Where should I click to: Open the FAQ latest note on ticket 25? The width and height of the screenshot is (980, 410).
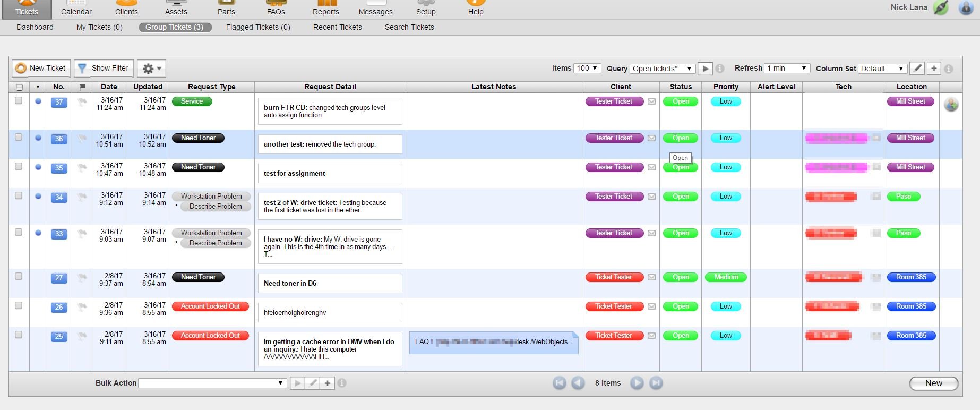(494, 343)
